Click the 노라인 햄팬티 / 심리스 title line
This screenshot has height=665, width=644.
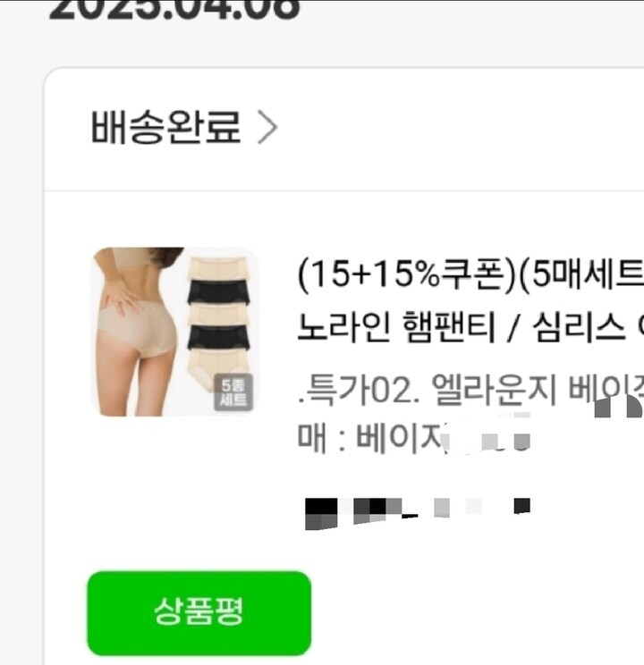tap(470, 327)
